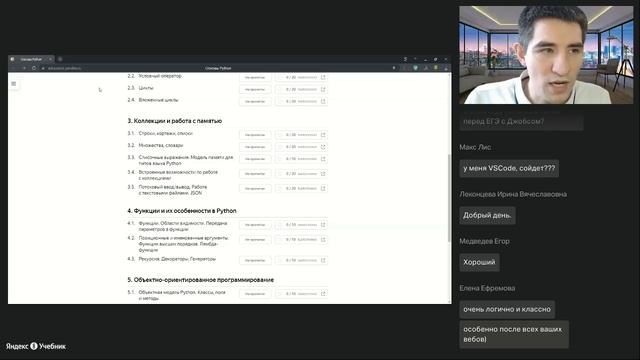Open tasks icon for lesson 3.3 Списочные выражения

pyautogui.click(x=323, y=159)
